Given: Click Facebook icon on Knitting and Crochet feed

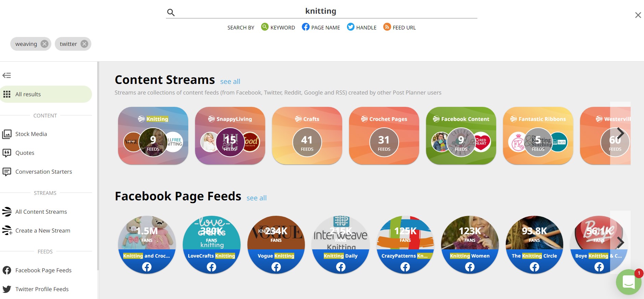Looking at the screenshot, I should click(147, 267).
